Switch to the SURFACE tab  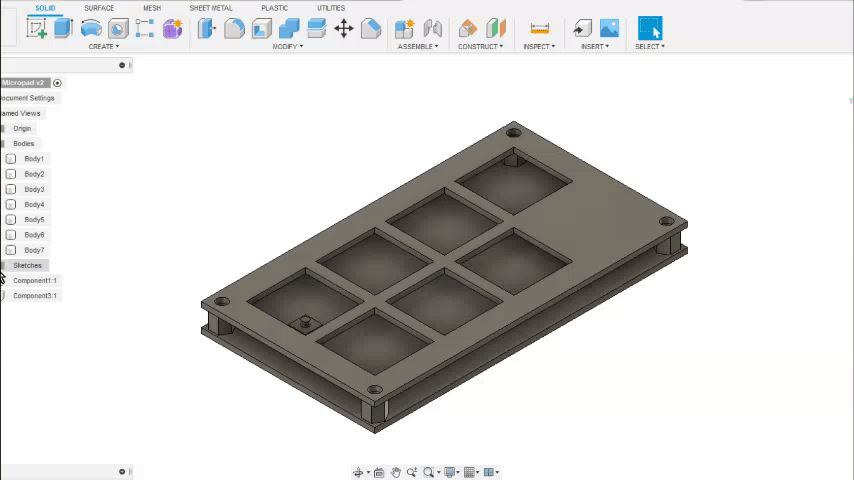[99, 8]
